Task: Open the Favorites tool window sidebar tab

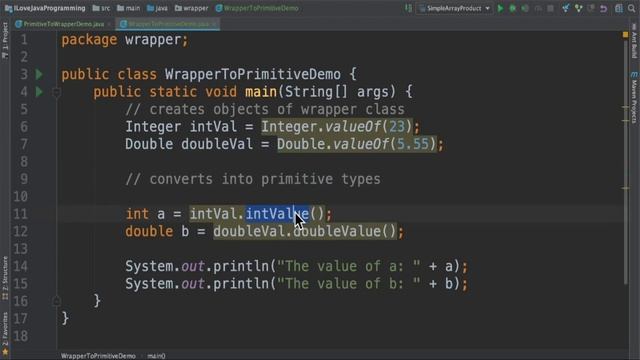Action: coord(5,333)
